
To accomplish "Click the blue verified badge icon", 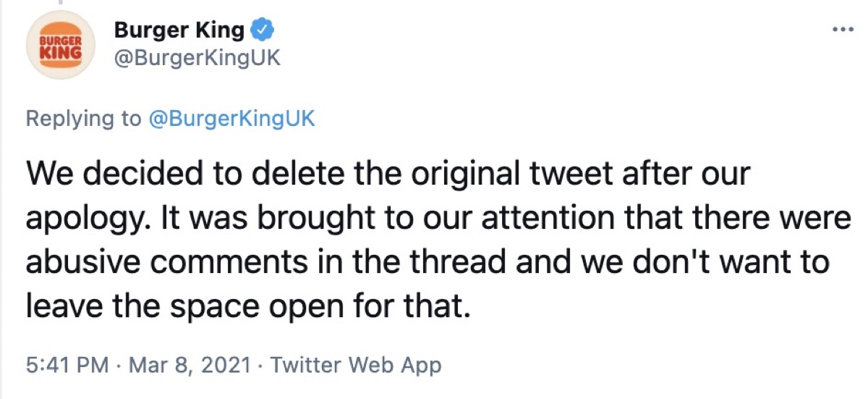I will click(260, 31).
